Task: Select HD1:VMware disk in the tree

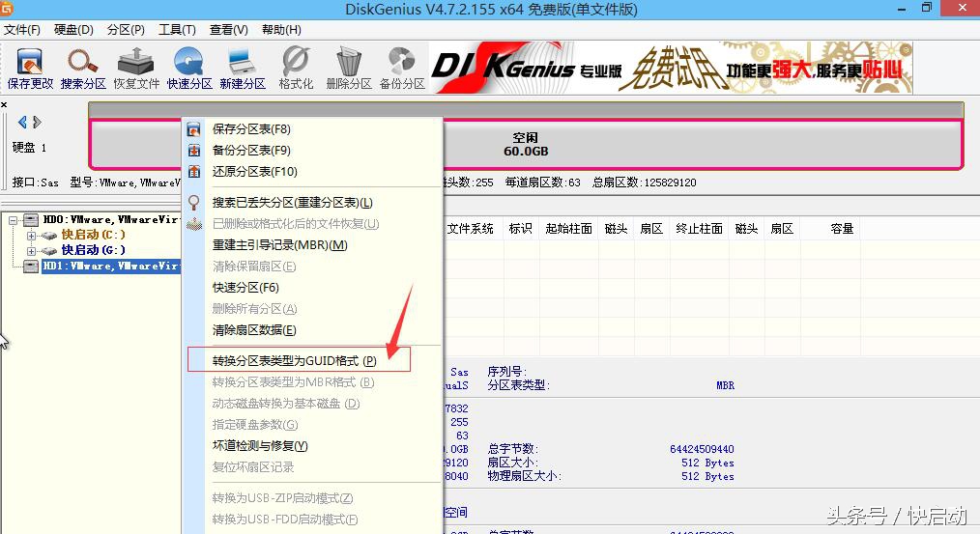Action: (x=111, y=267)
